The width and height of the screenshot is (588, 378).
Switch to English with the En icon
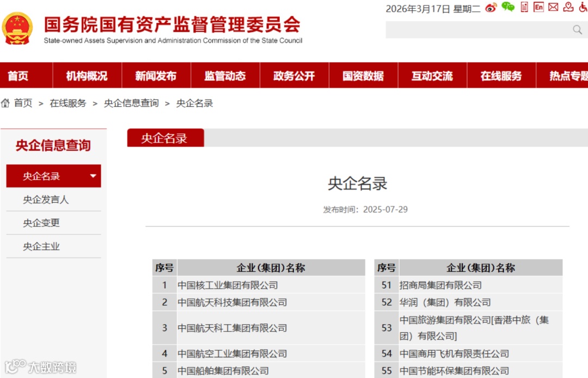[x=538, y=7]
